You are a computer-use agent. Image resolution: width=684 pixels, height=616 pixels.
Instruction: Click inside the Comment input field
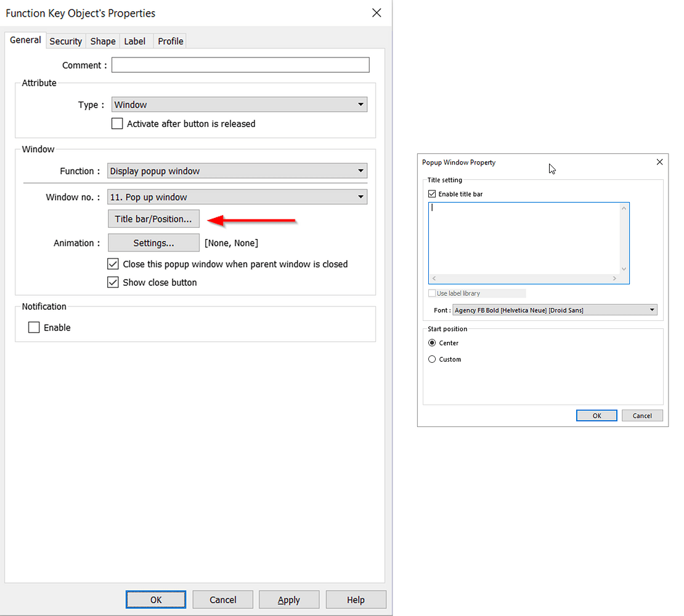coord(240,65)
